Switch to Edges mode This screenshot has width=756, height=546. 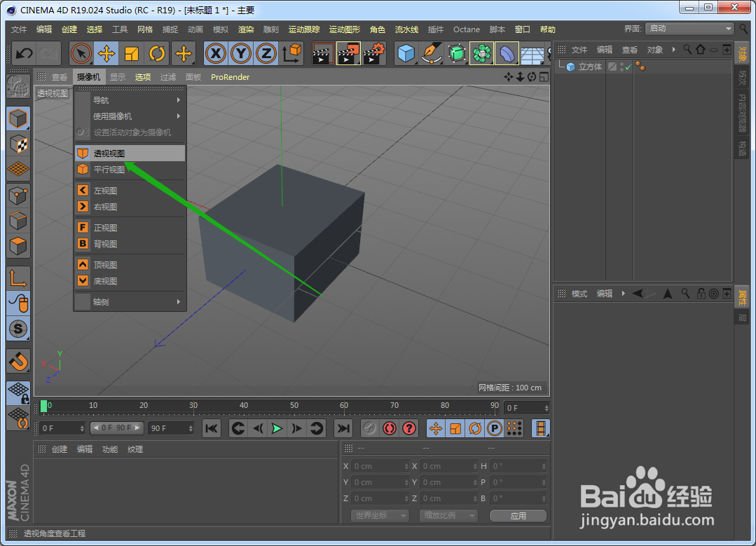point(18,221)
